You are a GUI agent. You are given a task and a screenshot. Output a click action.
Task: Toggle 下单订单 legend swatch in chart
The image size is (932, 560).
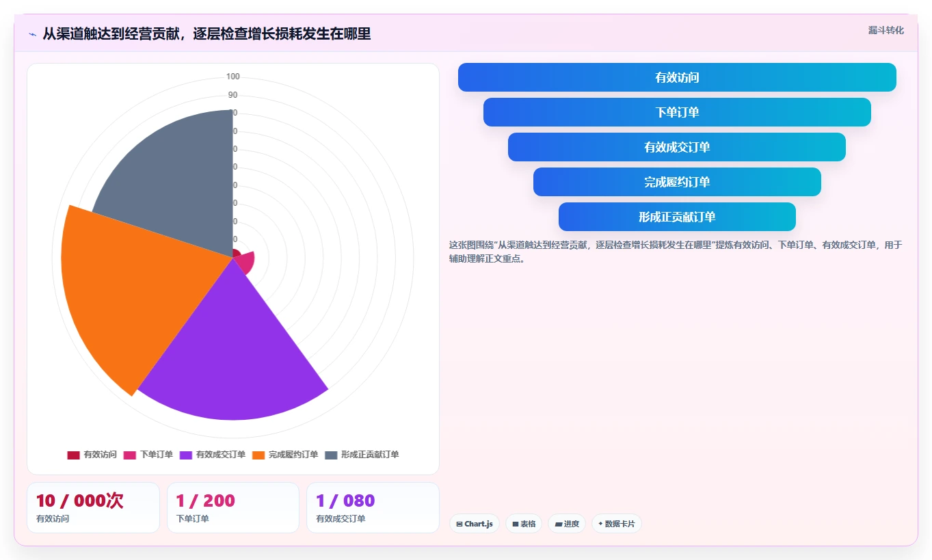point(130,455)
